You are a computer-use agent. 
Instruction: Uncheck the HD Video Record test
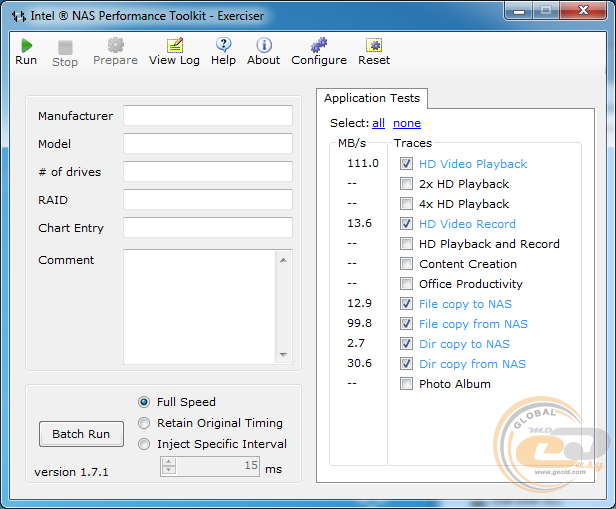pos(406,223)
